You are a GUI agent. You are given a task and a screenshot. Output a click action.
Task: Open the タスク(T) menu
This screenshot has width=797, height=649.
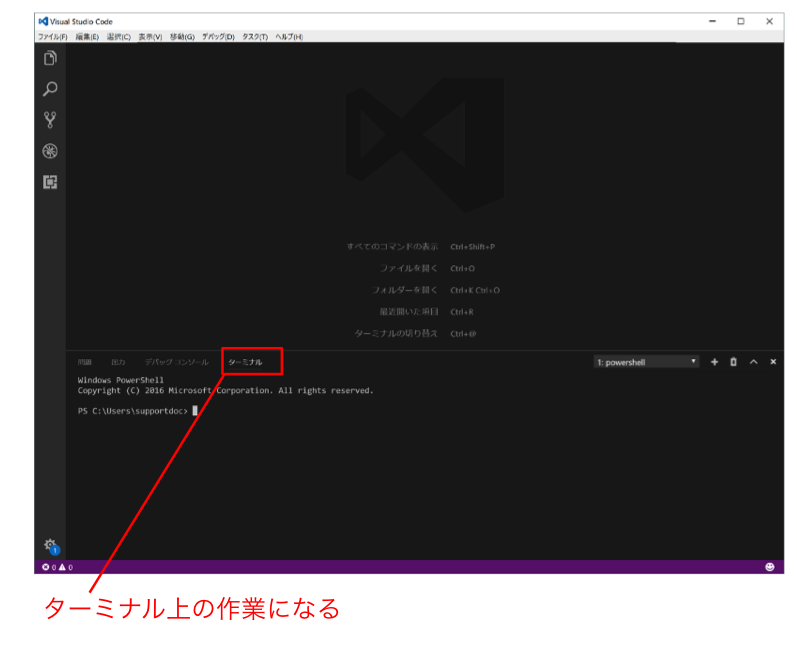click(x=255, y=37)
